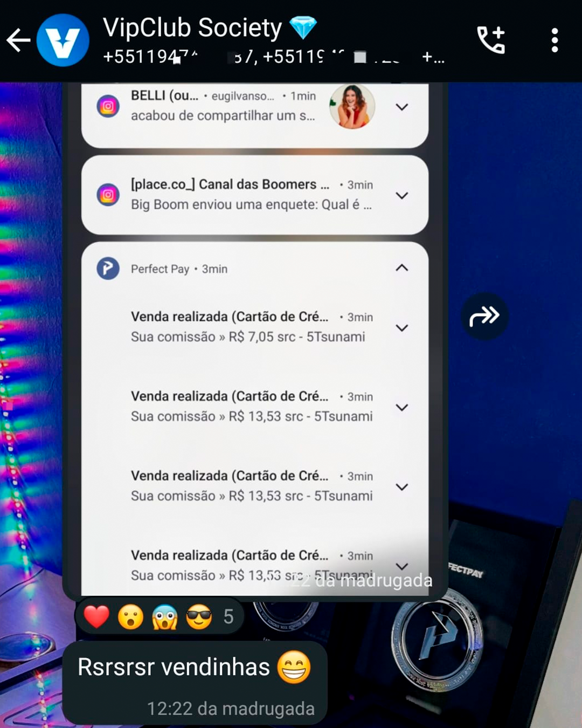Tap the heart reaction on the image message
Viewport: 582px width, 728px height.
[x=96, y=617]
